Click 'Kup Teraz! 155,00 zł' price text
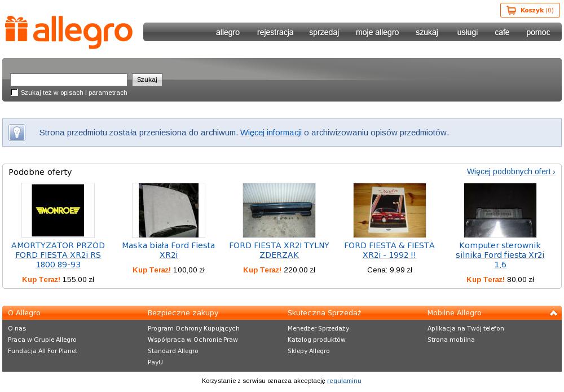The width and height of the screenshot is (564, 392). point(58,280)
